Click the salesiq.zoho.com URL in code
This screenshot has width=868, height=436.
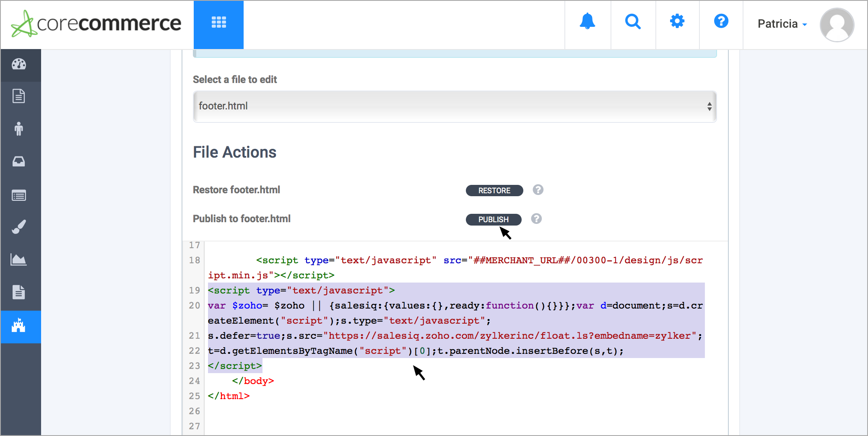[x=510, y=335]
